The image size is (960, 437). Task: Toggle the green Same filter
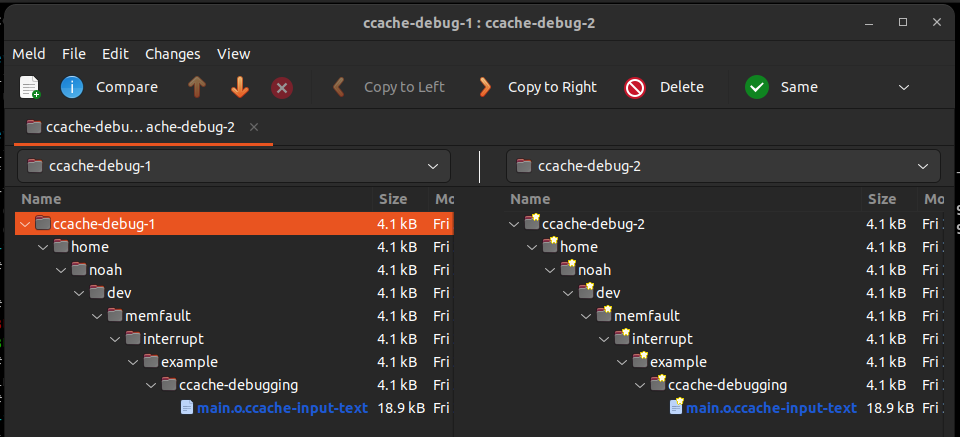coord(757,87)
